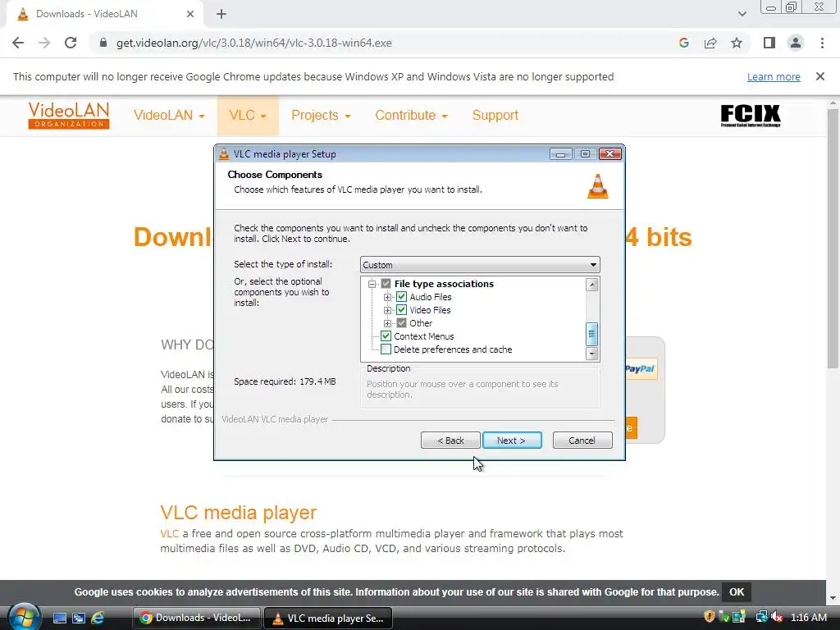Viewport: 840px width, 630px height.
Task: Cancel the VLC setup
Action: (582, 441)
